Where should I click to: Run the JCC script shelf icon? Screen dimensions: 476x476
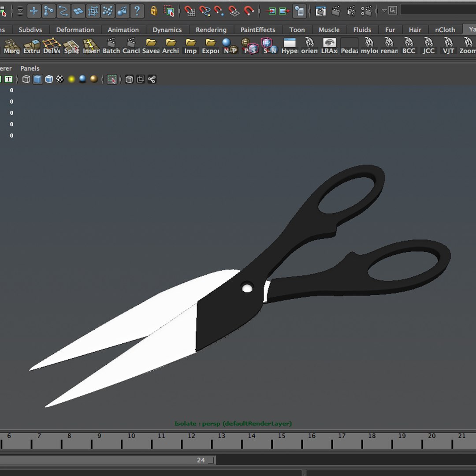click(x=429, y=46)
